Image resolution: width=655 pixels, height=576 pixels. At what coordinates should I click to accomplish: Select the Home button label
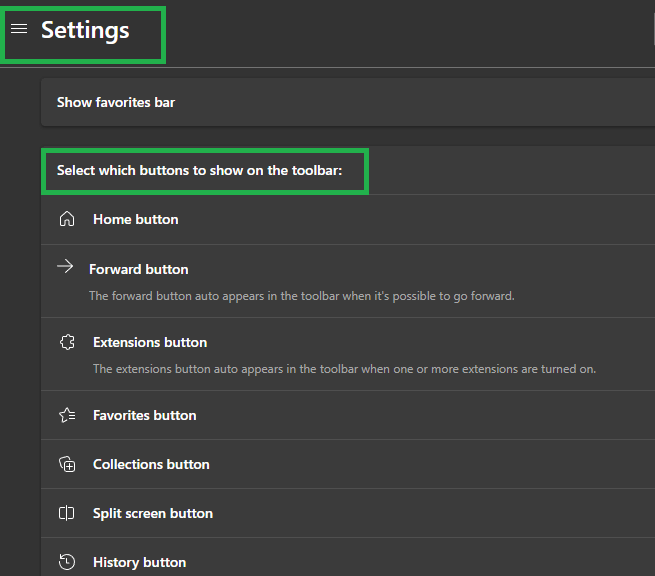136,219
